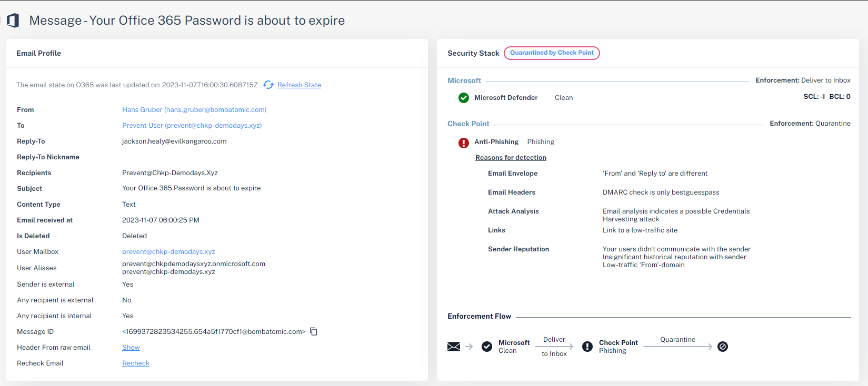This screenshot has height=386, width=868.
Task: Click the Microsoft Defender label
Action: coord(506,98)
